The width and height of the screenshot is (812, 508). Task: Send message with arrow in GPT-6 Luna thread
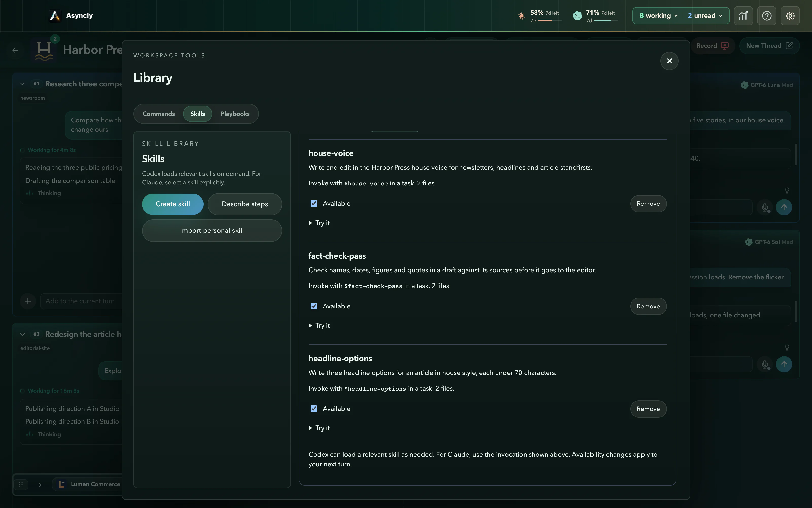(784, 207)
